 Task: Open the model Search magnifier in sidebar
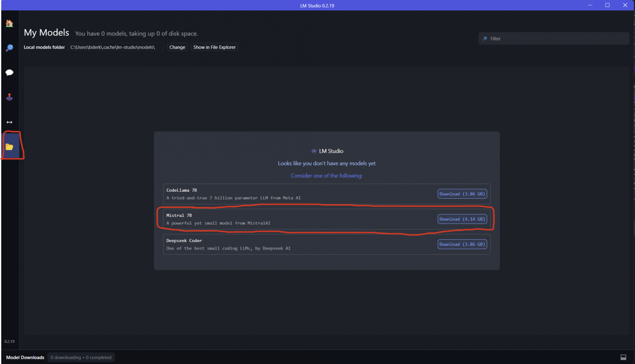pos(9,48)
